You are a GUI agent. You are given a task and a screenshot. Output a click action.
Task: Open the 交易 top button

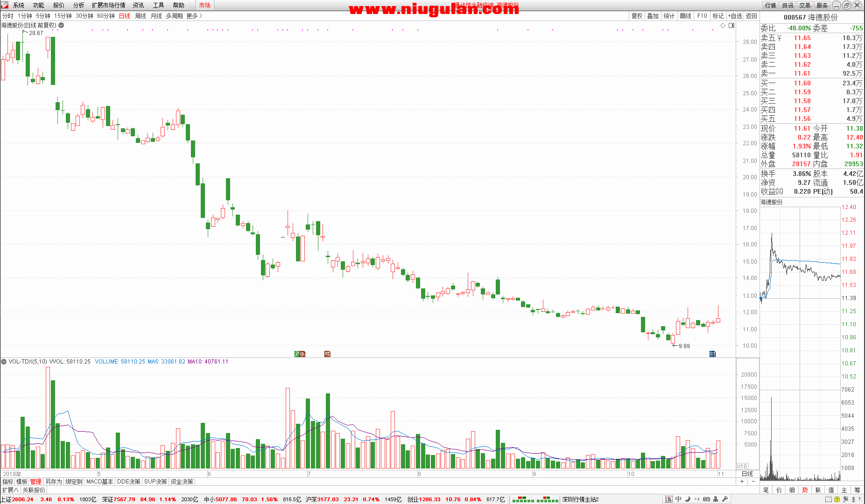click(805, 5)
